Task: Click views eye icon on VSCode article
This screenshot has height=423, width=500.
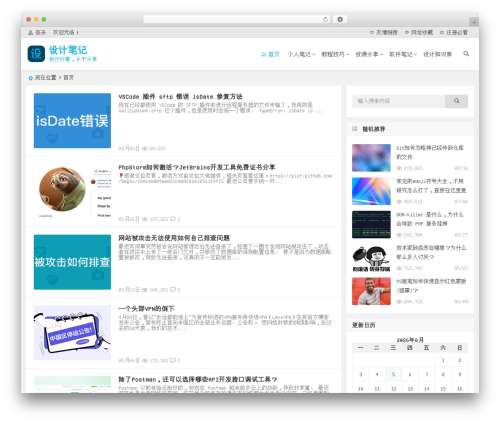Action: (145, 148)
